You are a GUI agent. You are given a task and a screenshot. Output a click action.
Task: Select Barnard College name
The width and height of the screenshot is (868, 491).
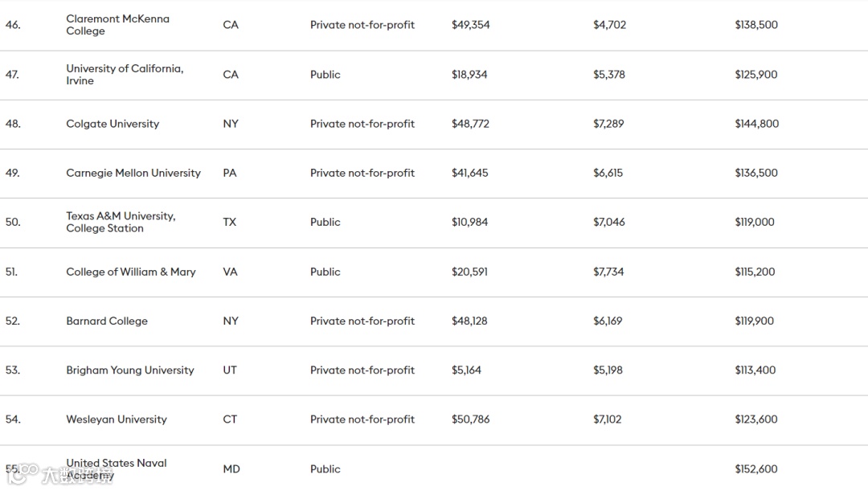coord(107,321)
